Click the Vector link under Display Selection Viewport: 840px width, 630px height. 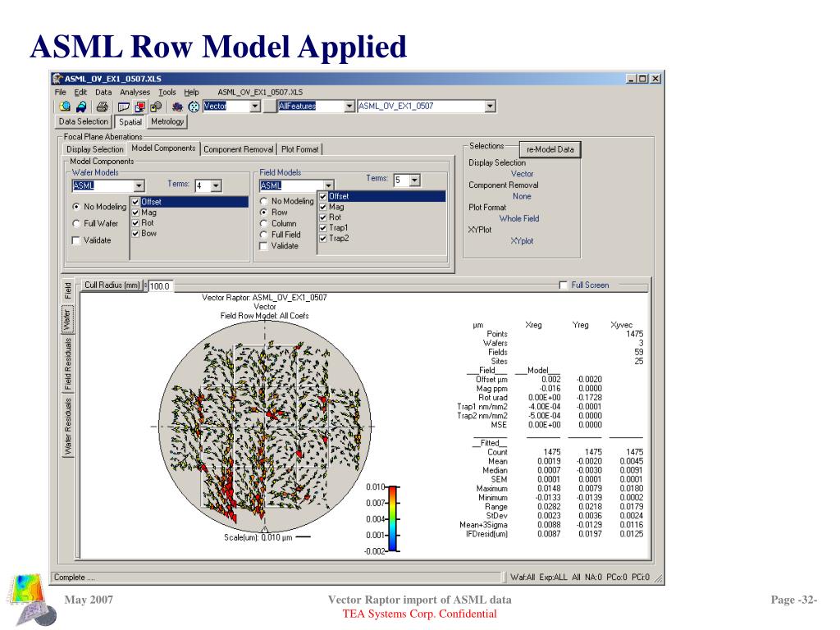523,174
